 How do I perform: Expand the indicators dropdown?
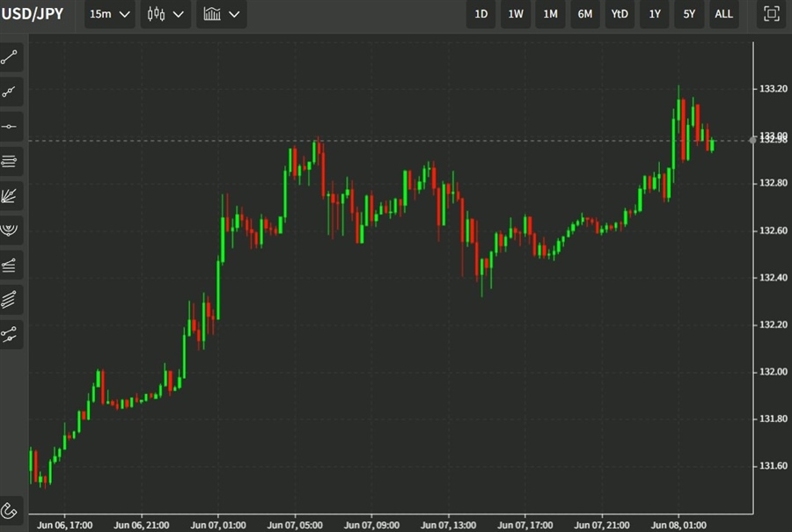221,14
